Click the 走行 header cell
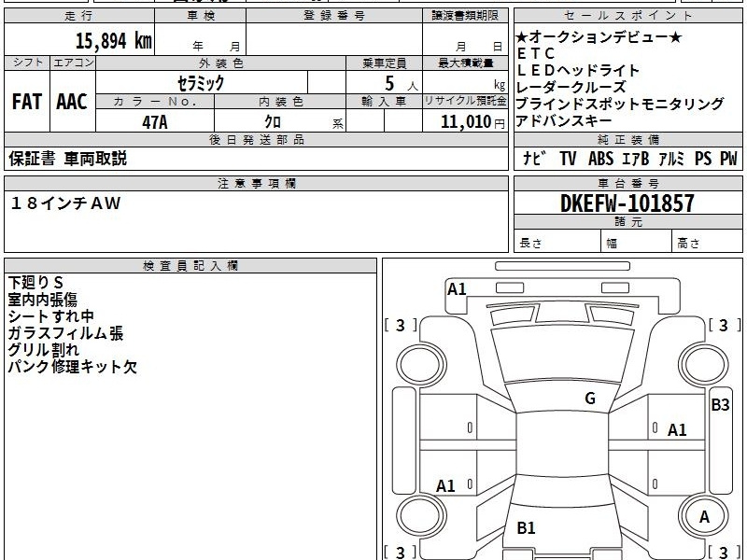This screenshot has width=747, height=560. coord(79,16)
